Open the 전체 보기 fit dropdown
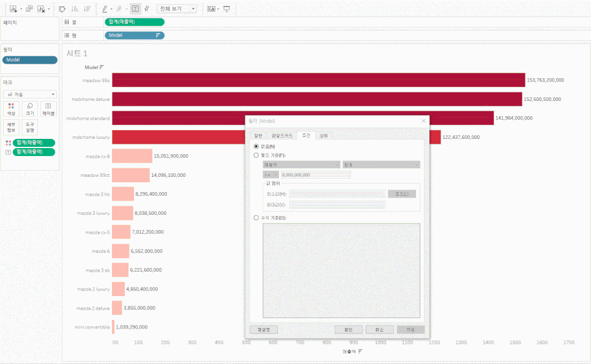This screenshot has height=364, width=591. coord(177,9)
